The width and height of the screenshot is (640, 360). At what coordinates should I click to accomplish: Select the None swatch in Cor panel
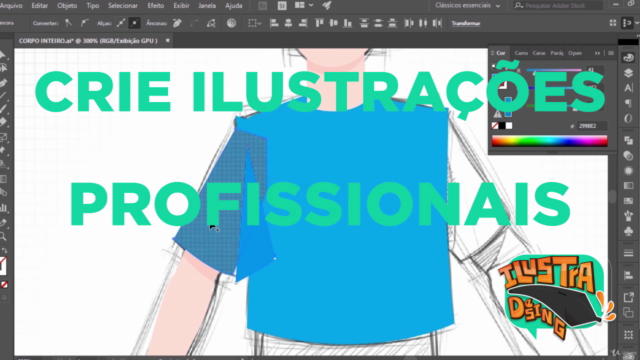(495, 126)
